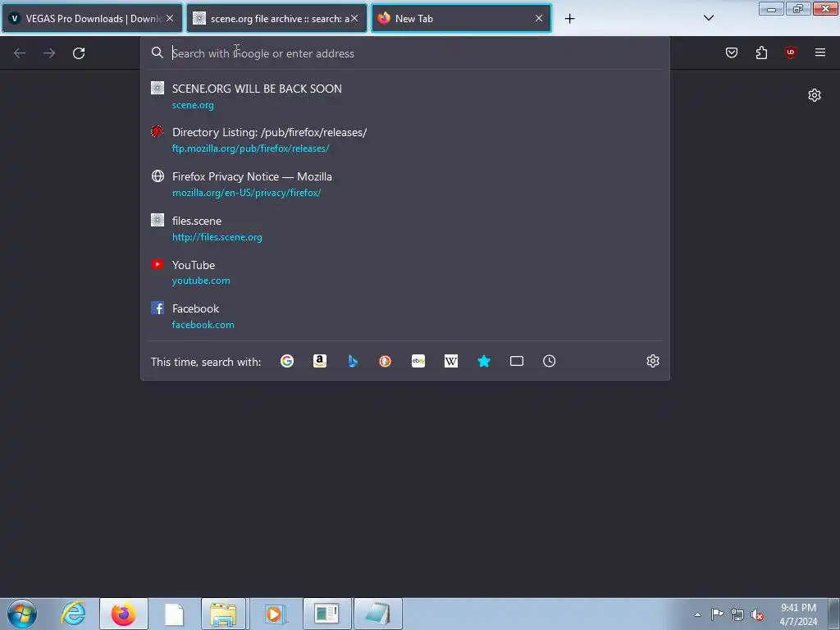Open search settings gear in dropdown

pos(652,361)
